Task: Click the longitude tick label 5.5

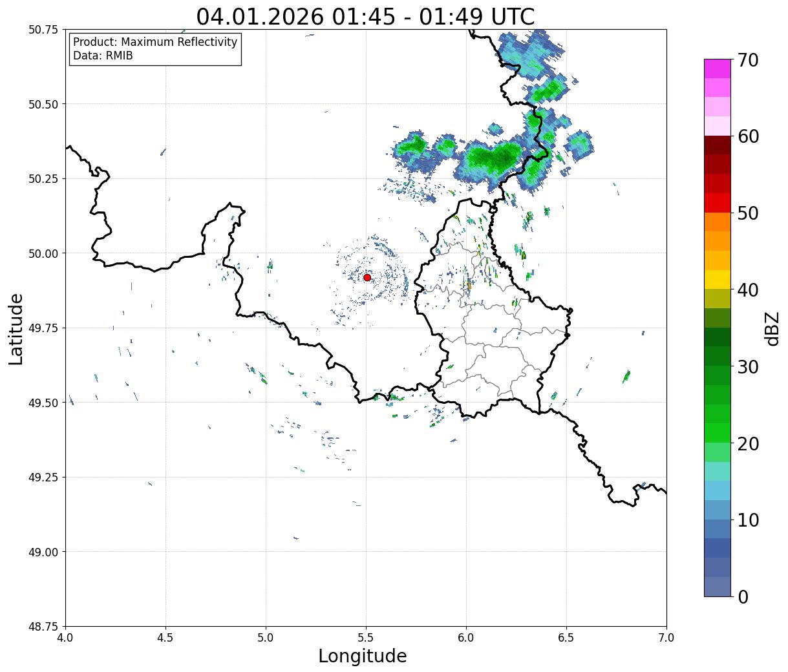Action: pos(366,638)
